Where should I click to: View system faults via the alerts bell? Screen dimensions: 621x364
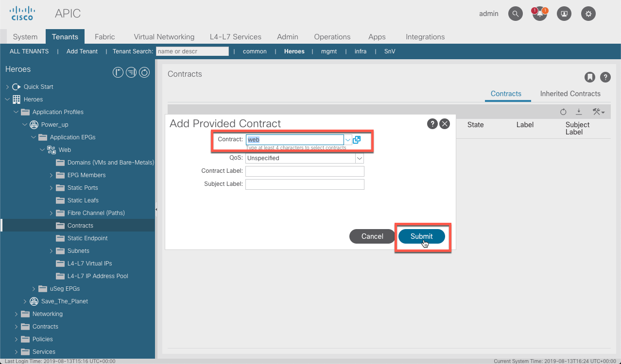539,14
